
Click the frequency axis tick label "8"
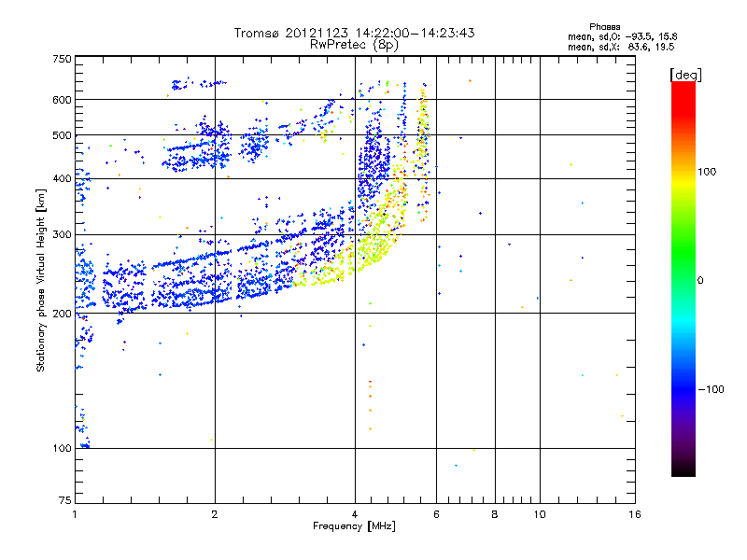point(495,514)
